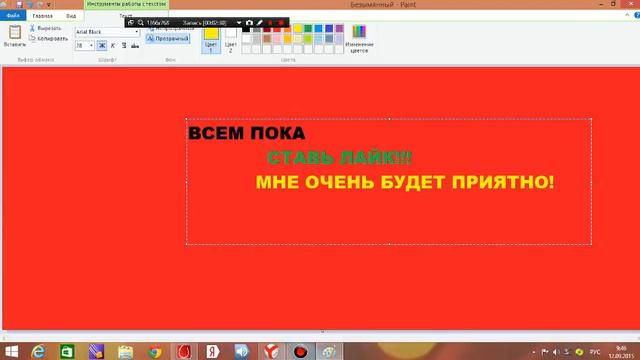
Task: Click the Paste (Вставить) clipboard icon
Action: pyautogui.click(x=15, y=33)
